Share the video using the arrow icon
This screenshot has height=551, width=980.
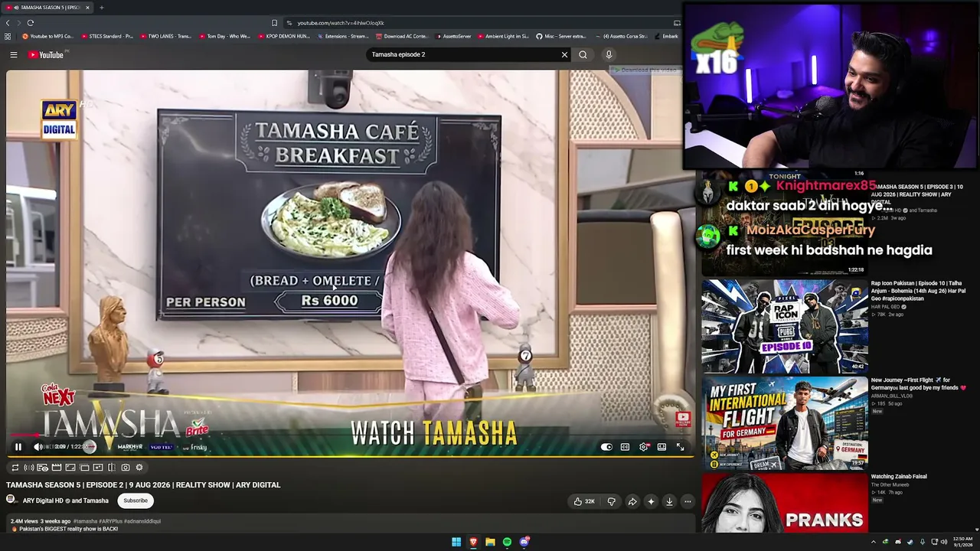(x=632, y=501)
